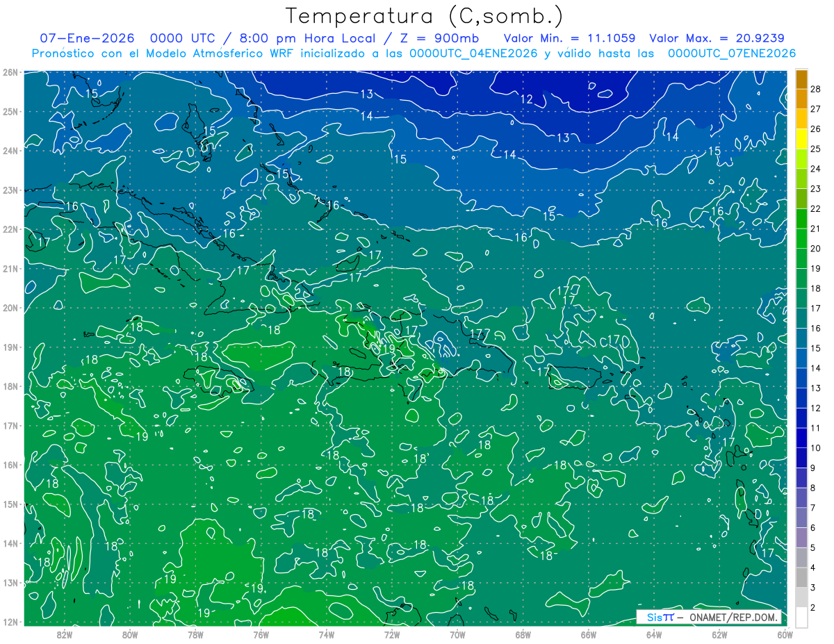Click "0000UTC_04ENE2026" initialization time text
Screen dimensions: 834x644
pos(473,53)
